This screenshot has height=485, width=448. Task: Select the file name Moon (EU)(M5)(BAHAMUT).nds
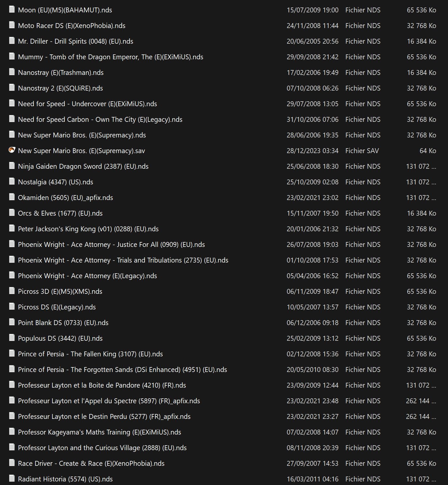coord(65,10)
